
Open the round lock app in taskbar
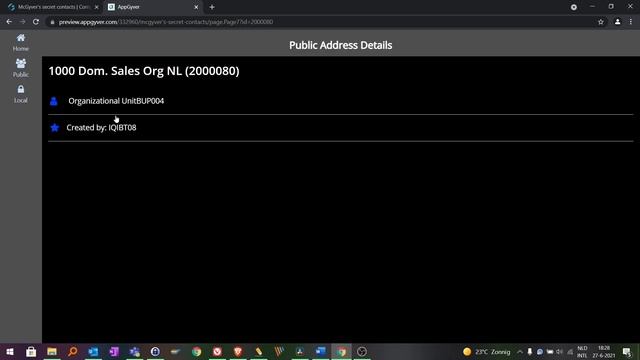click(155, 351)
